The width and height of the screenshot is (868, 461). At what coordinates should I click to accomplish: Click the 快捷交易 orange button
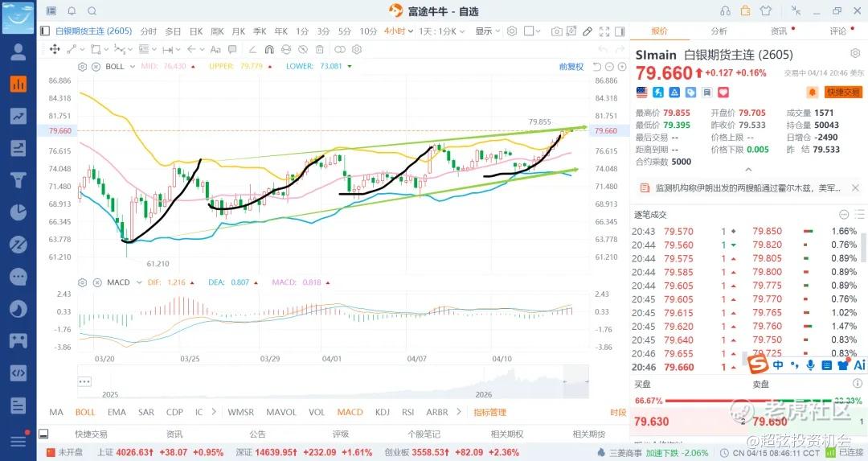(843, 93)
